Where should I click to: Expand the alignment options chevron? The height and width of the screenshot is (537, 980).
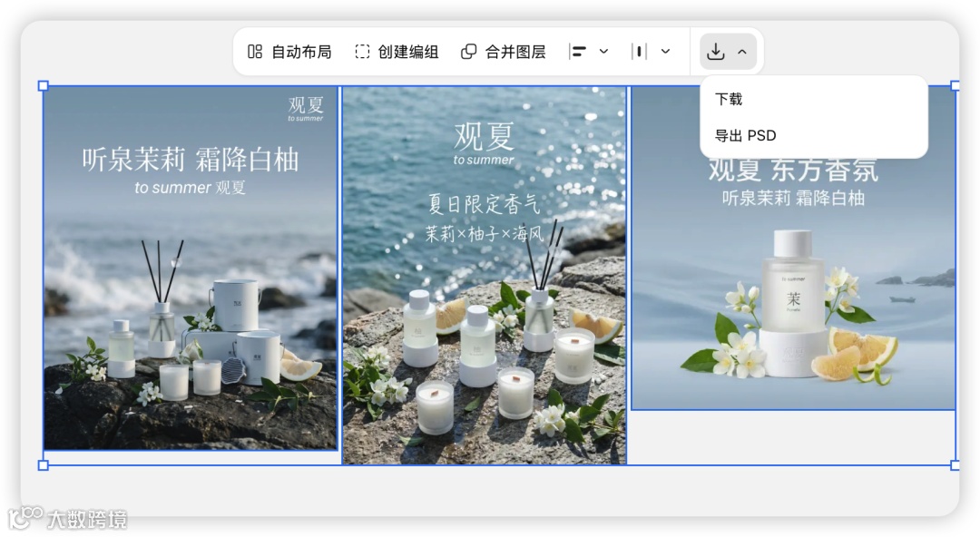[603, 52]
